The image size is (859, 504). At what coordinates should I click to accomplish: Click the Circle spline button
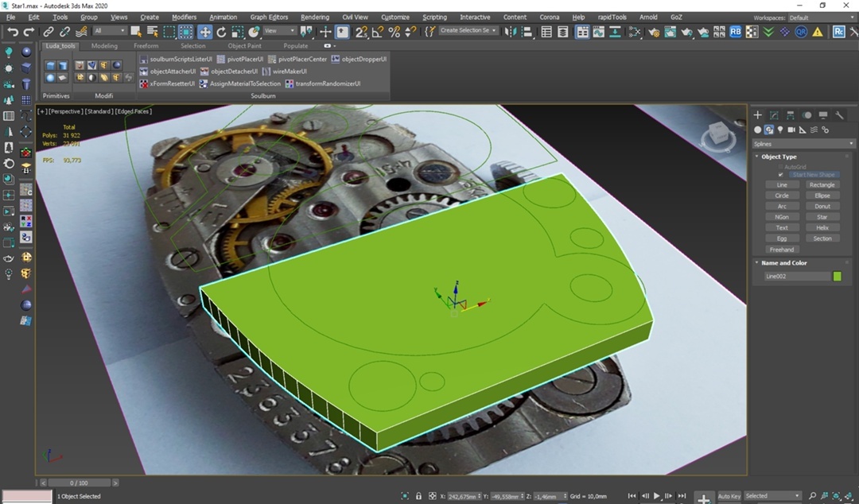pos(782,196)
